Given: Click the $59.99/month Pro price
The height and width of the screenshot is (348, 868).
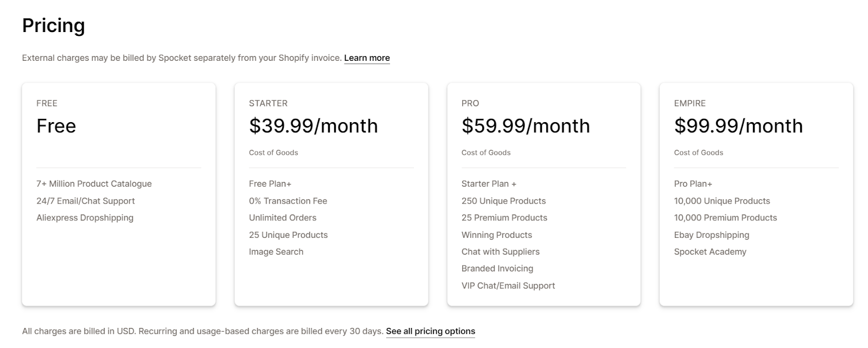Looking at the screenshot, I should 525,126.
